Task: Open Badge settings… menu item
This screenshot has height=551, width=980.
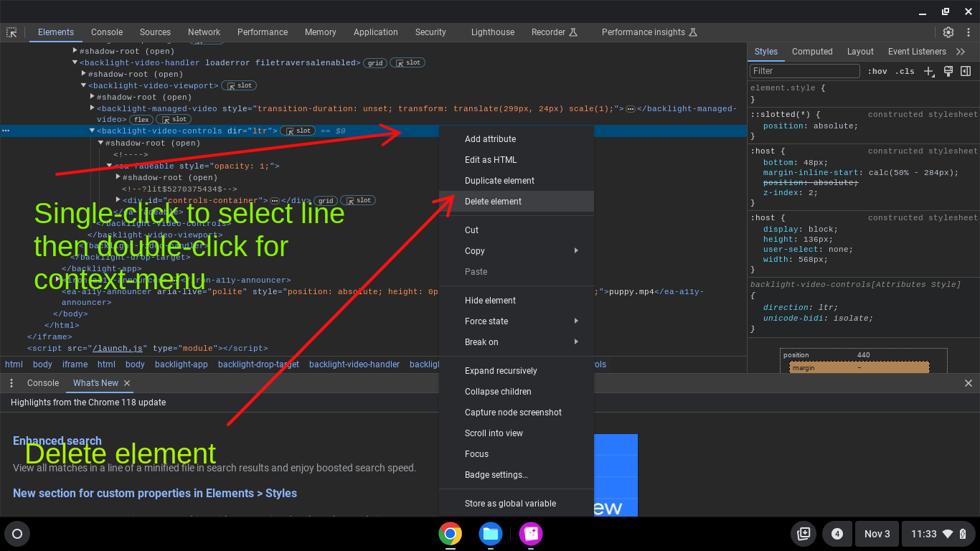Action: tap(517, 475)
